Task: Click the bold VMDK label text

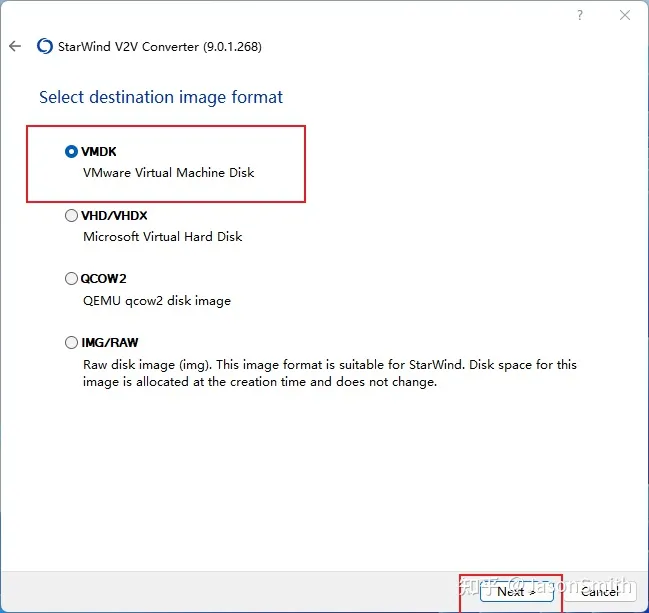Action: coord(99,152)
